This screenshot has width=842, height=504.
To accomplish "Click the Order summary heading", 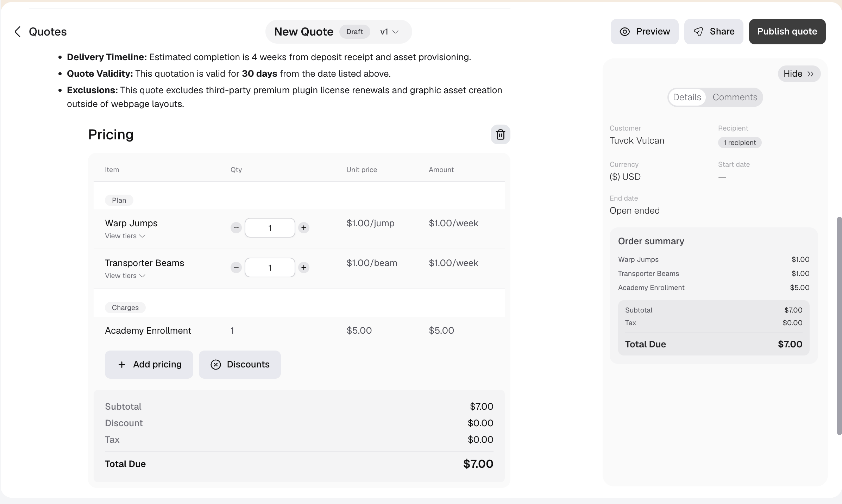I will (651, 241).
